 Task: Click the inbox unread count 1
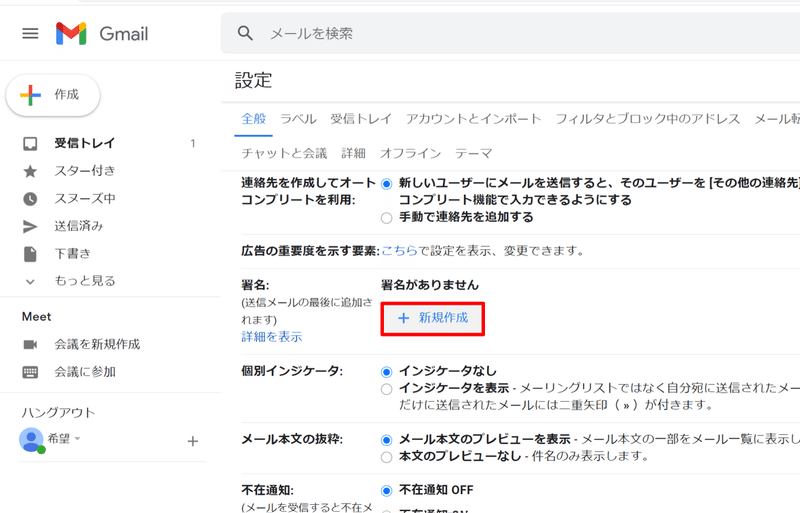click(x=193, y=144)
